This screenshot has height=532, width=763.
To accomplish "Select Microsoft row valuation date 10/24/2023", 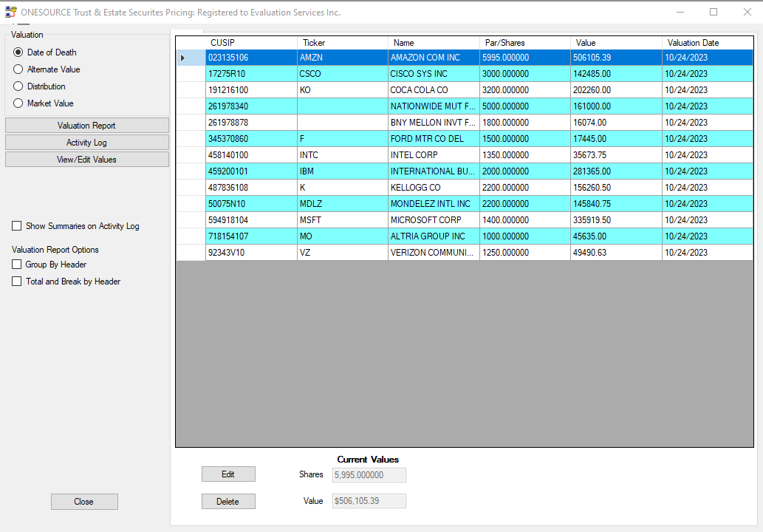I will click(708, 220).
